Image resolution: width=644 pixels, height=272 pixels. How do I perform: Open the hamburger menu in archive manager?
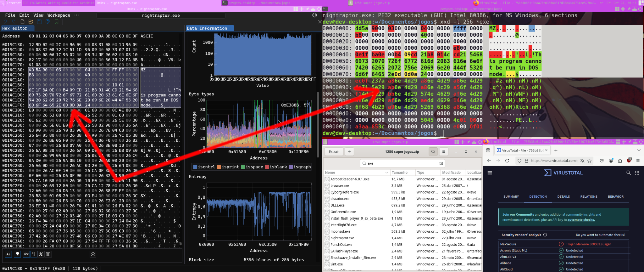tap(444, 151)
